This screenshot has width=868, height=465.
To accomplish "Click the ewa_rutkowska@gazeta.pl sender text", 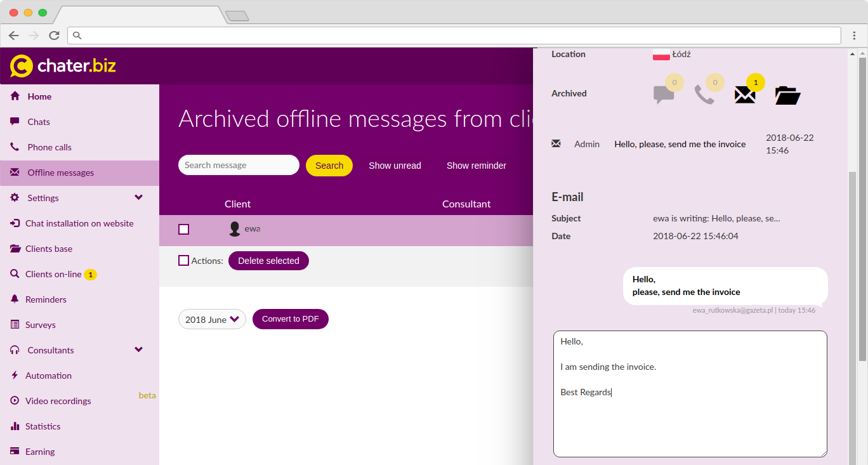I will coord(732,310).
